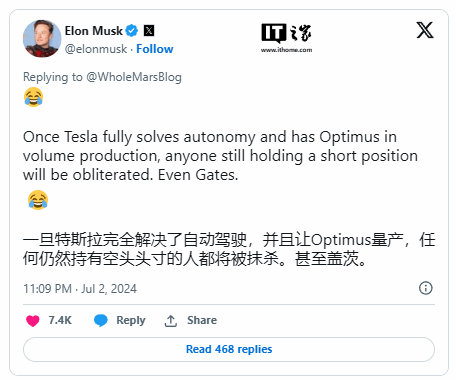Screen dimensions: 456x380
Task: Open the tweet info circle icon
Action: tap(426, 288)
